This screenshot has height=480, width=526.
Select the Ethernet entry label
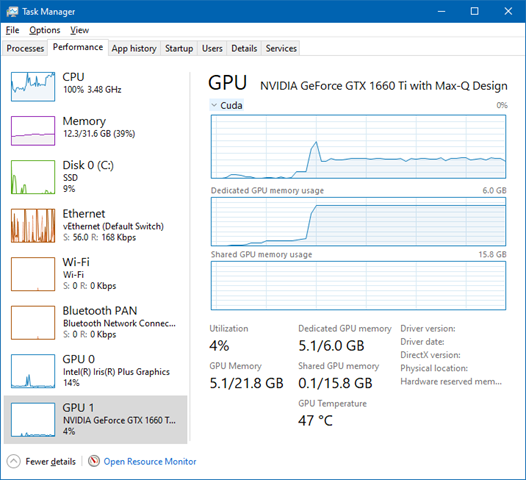(84, 214)
